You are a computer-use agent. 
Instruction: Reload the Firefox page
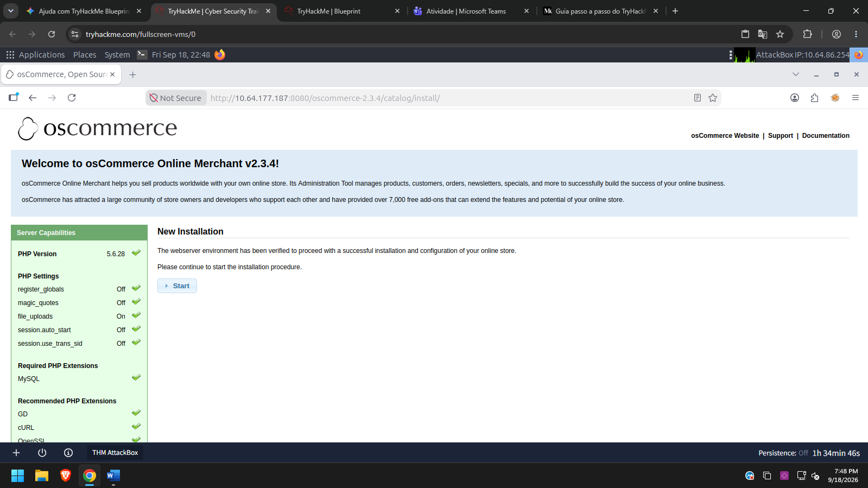[x=72, y=98]
